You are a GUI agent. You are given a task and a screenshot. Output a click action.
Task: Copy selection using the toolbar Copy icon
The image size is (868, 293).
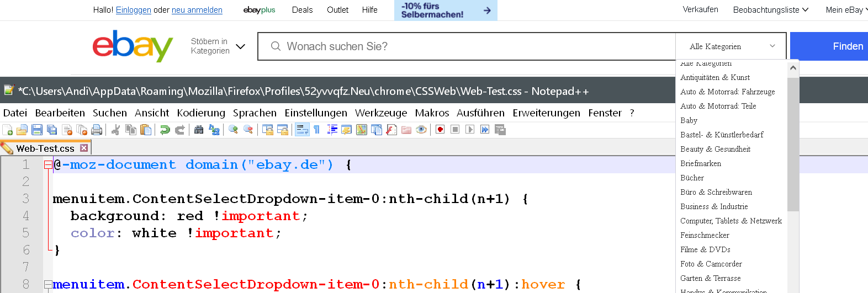click(131, 130)
